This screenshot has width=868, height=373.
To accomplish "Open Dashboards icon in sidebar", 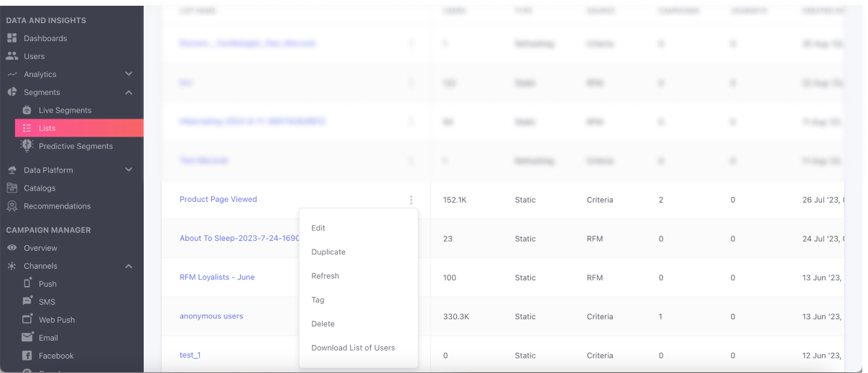I will tap(11, 38).
